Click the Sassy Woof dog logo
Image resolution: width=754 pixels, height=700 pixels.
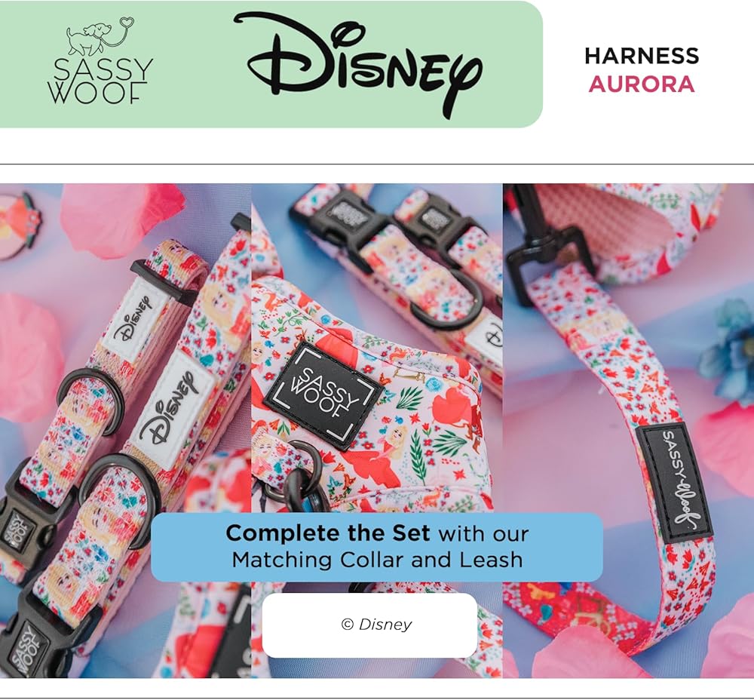(x=101, y=61)
